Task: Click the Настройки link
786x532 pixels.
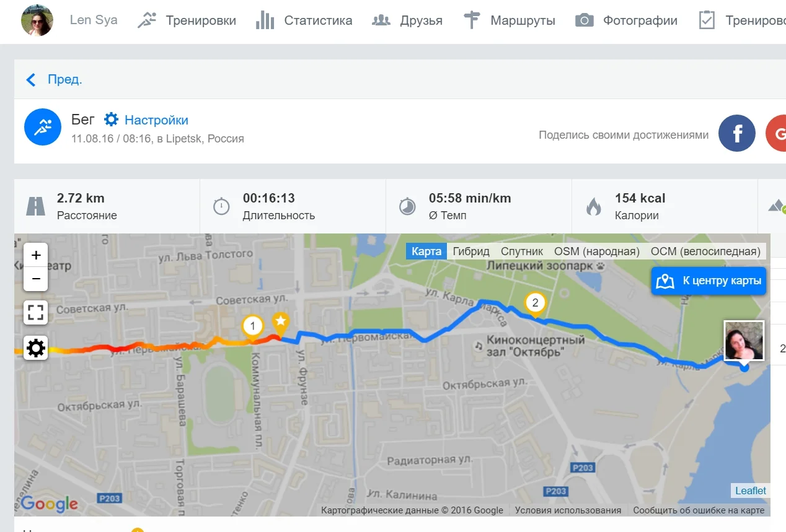Action: [146, 120]
